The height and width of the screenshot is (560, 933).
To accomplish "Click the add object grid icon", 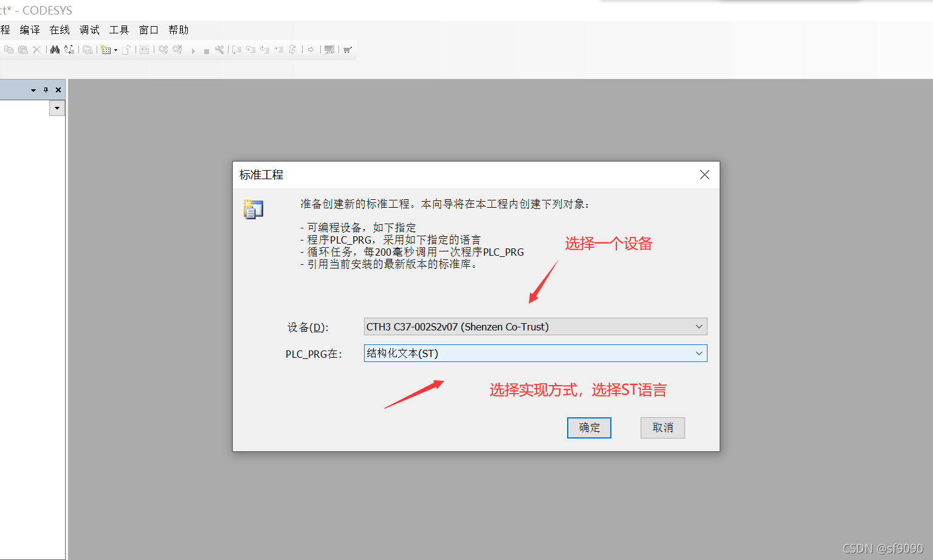I will [106, 50].
